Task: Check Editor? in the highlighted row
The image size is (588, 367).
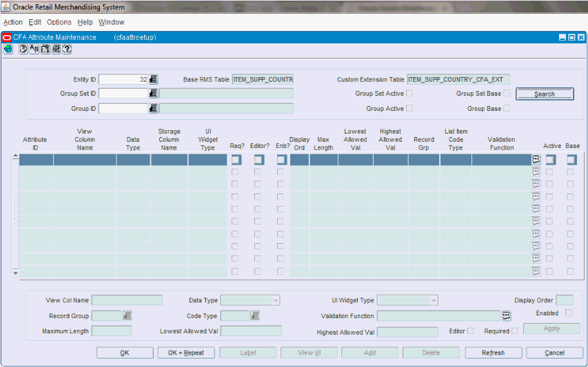Action: click(258, 160)
